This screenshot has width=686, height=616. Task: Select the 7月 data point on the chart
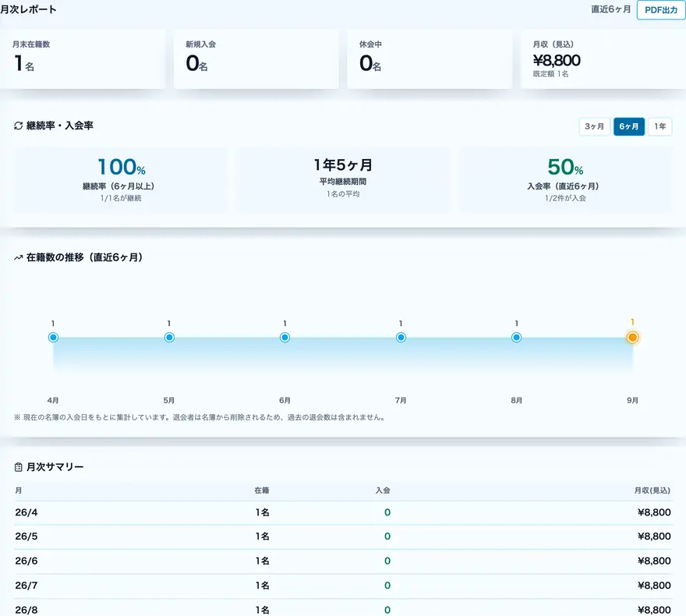pyautogui.click(x=401, y=338)
